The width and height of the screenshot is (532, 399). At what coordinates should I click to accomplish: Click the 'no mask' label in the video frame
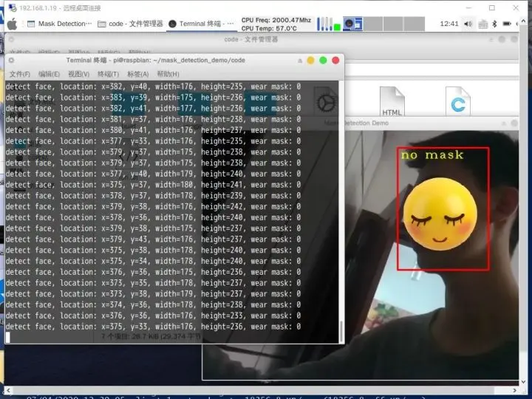click(432, 154)
